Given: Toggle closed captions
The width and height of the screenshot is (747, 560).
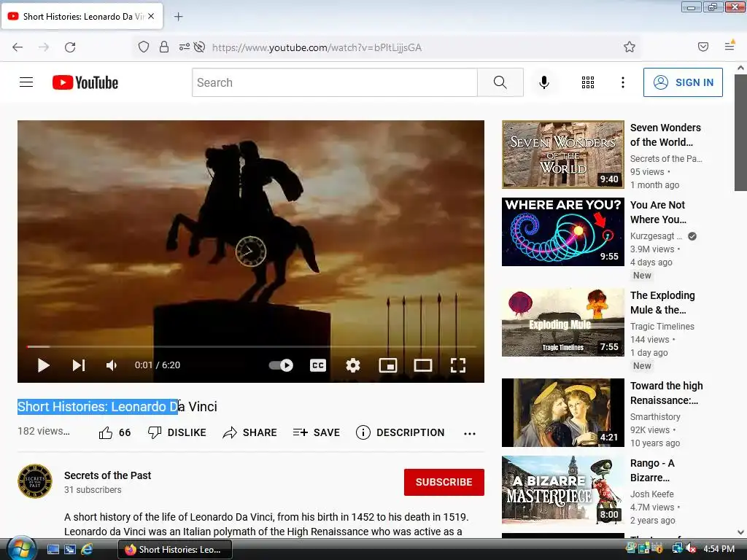Looking at the screenshot, I should tap(318, 365).
